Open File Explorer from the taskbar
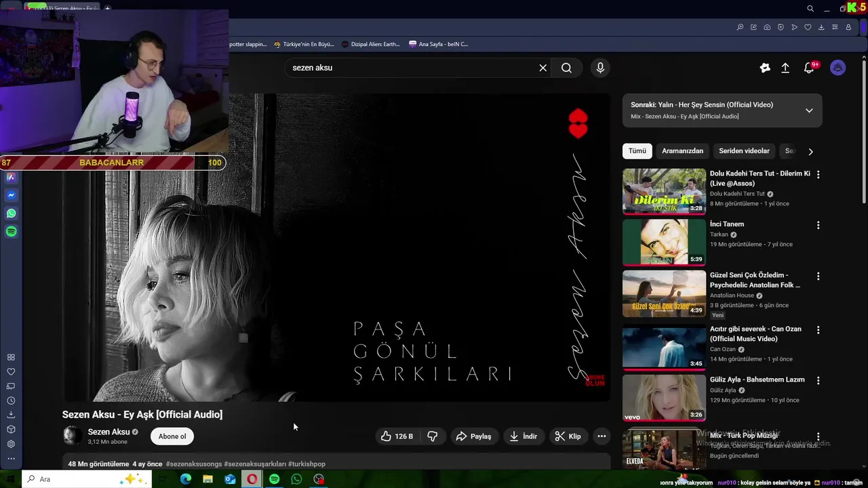The width and height of the screenshot is (868, 488). coord(208,479)
